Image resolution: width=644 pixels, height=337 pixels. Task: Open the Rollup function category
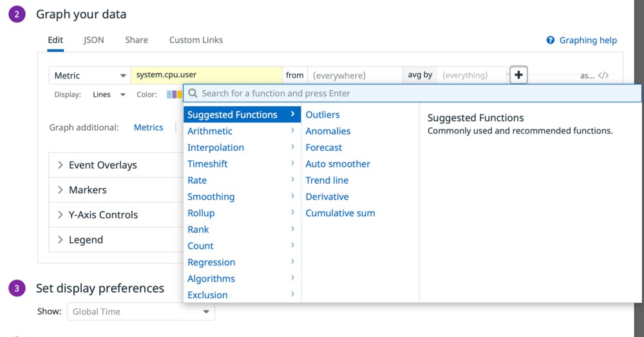pyautogui.click(x=242, y=213)
